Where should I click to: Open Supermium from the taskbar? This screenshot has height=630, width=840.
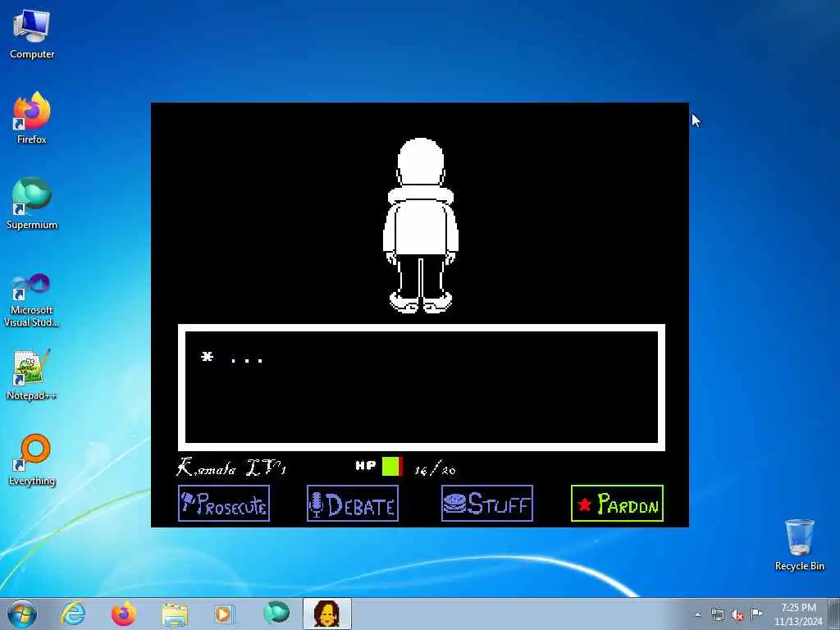(x=276, y=613)
